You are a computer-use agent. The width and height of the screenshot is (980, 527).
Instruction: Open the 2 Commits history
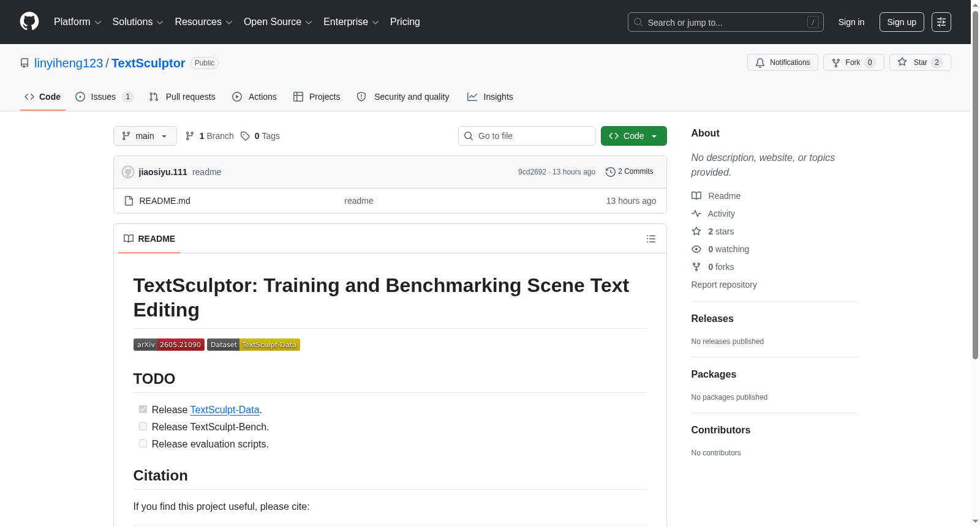pos(630,172)
